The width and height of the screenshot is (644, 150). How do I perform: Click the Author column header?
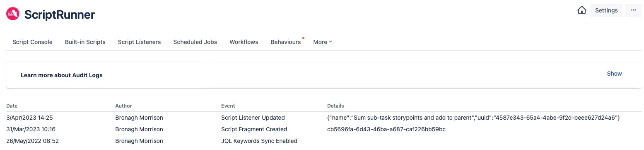coord(124,106)
